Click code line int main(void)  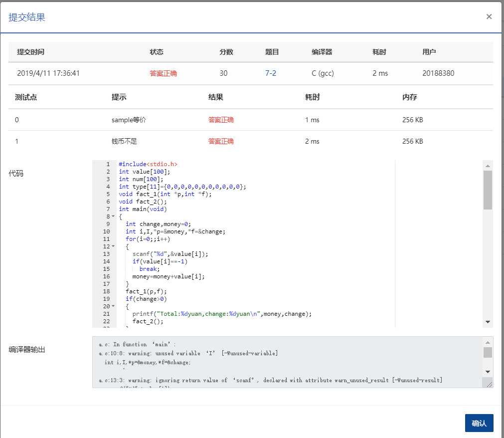[x=143, y=209]
